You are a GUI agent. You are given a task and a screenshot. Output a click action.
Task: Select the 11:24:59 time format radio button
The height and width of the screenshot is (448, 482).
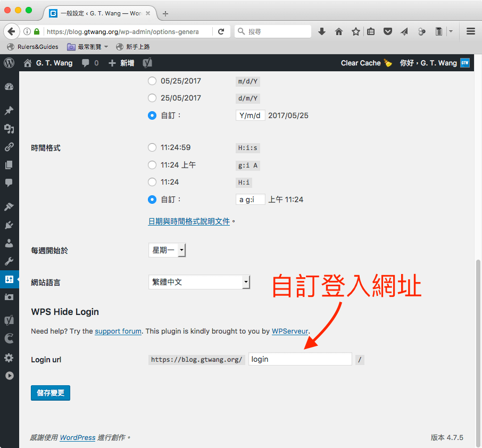pos(152,147)
